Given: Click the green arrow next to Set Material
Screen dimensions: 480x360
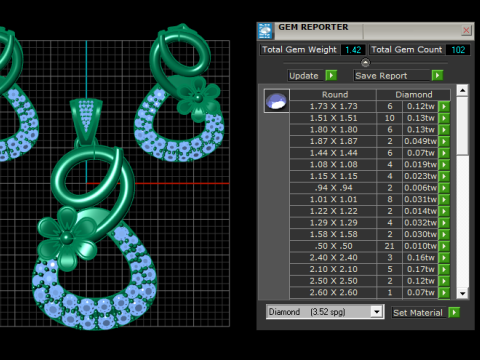Looking at the screenshot, I should pos(454,313).
